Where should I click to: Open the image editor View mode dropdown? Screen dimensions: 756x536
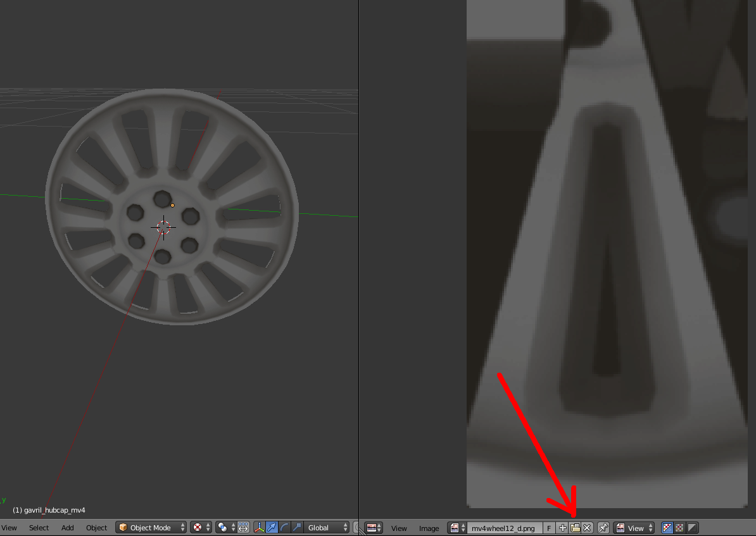tap(634, 528)
